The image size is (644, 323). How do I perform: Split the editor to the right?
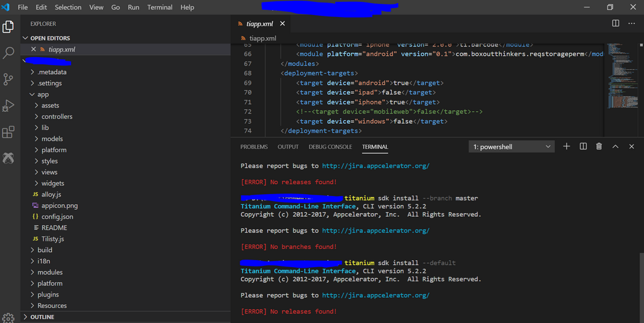[x=615, y=23]
